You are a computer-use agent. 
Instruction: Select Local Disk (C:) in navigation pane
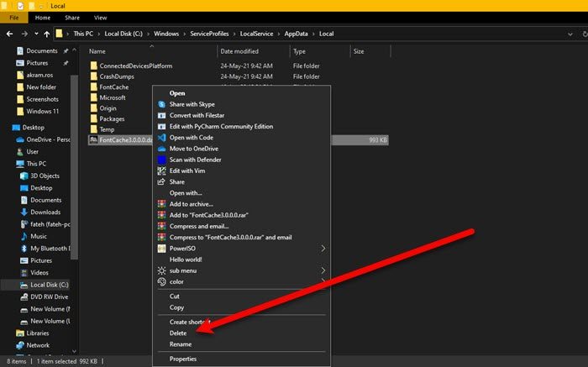tap(50, 286)
